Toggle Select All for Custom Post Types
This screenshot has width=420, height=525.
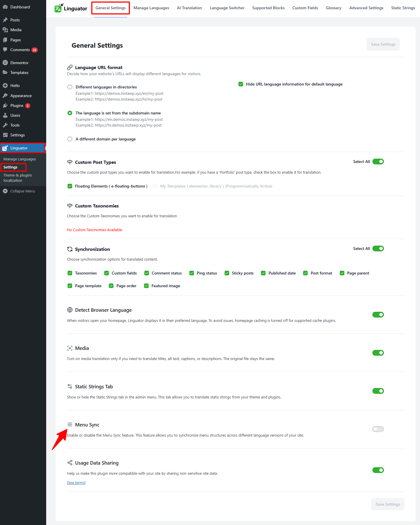[378, 162]
